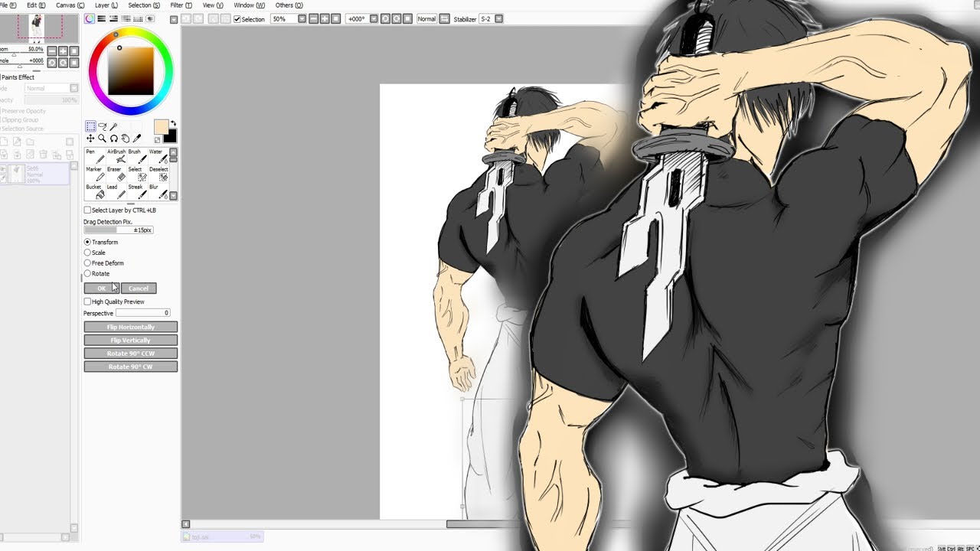The width and height of the screenshot is (980, 551).
Task: Enable High Quality Preview checkbox
Action: click(x=87, y=302)
